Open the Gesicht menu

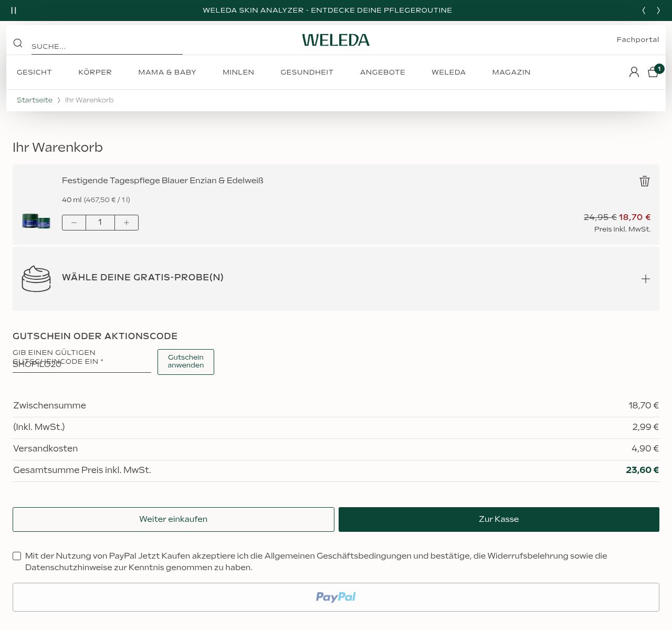coord(34,72)
